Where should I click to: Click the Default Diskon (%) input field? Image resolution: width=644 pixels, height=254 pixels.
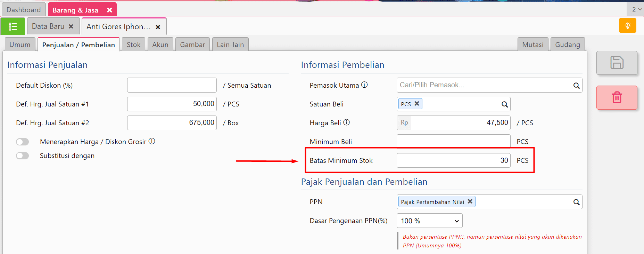tap(172, 85)
